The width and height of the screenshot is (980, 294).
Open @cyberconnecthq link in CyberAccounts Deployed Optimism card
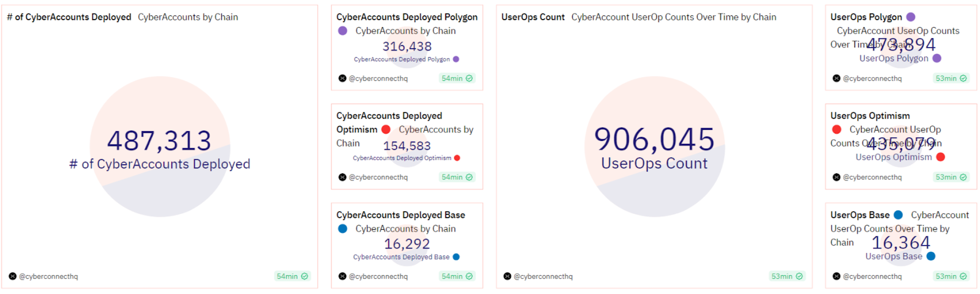point(378,178)
